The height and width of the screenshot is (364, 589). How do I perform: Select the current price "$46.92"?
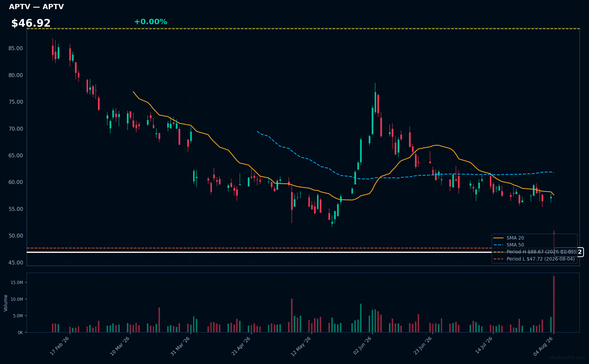coord(31,23)
